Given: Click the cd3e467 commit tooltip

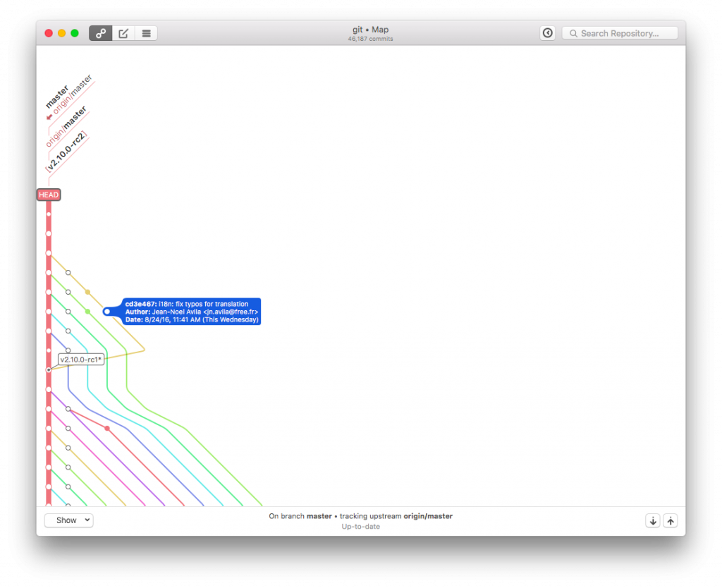Looking at the screenshot, I should (x=190, y=311).
